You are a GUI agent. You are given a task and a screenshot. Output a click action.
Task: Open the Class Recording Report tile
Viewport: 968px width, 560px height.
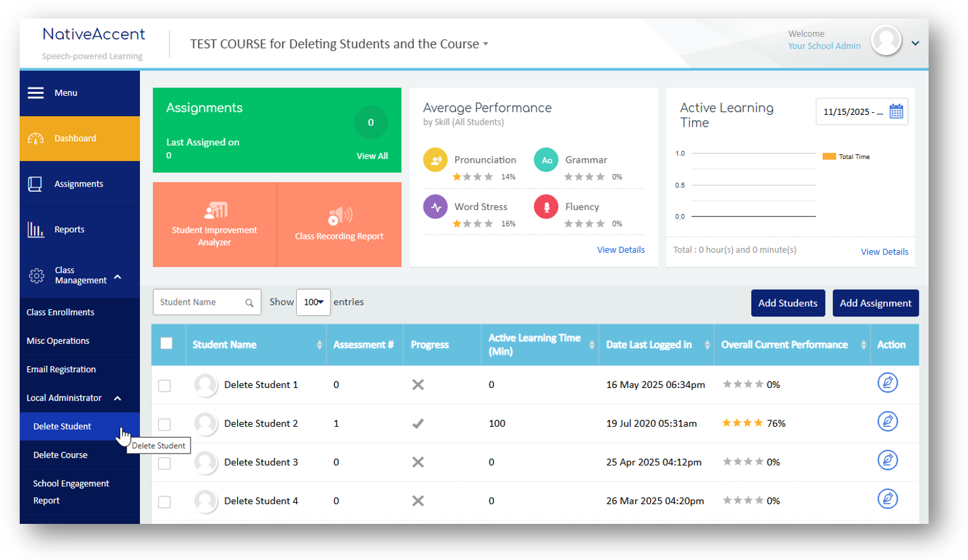(339, 225)
